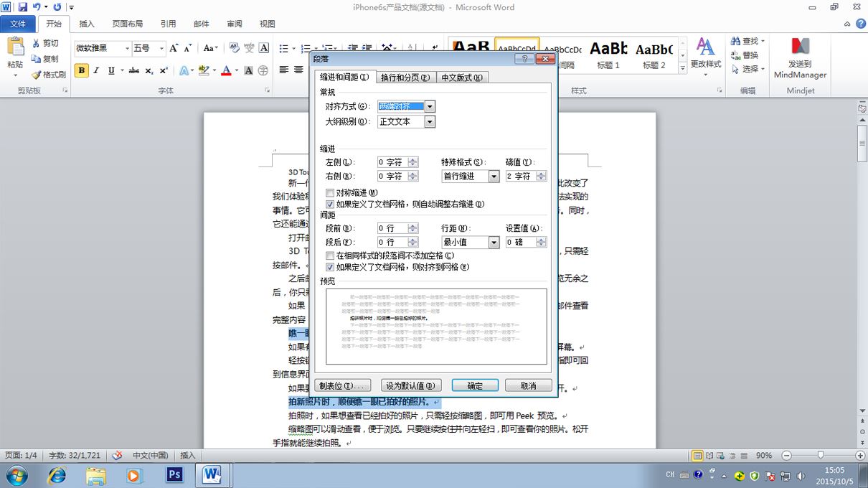Click 制表位 (Tabs) button
The height and width of the screenshot is (488, 868).
343,385
